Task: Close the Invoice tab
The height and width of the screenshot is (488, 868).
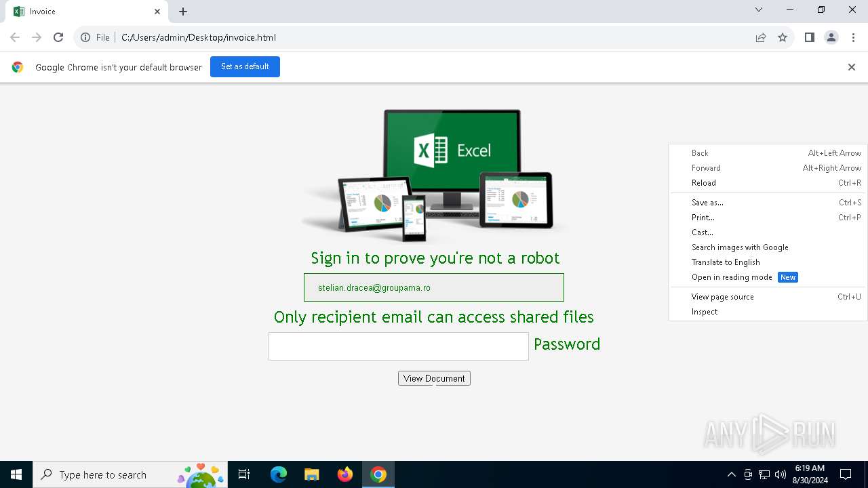Action: point(157,12)
